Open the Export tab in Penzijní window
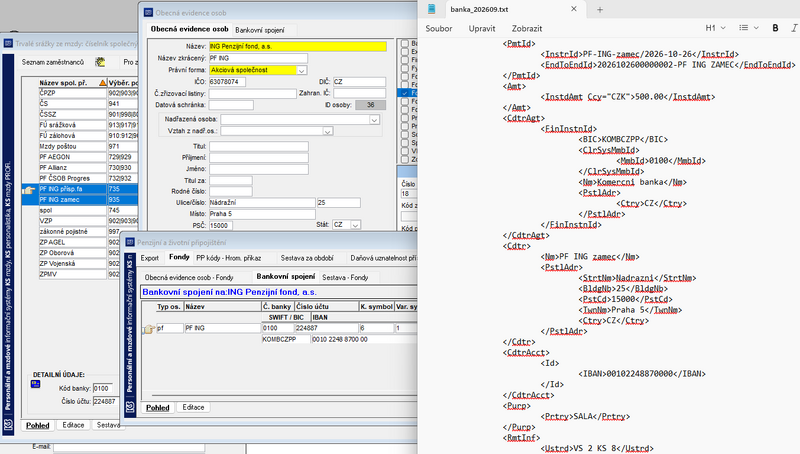This screenshot has height=454, width=800. pos(149,258)
